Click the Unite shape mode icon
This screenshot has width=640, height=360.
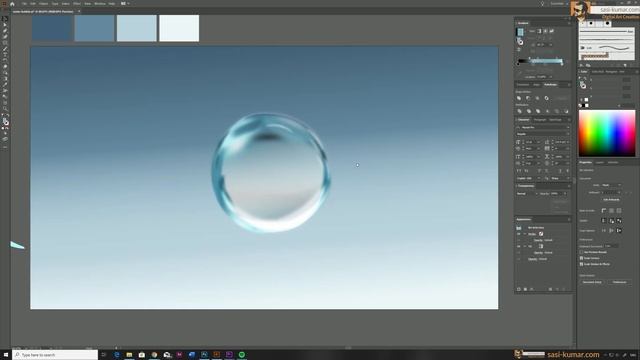(519, 98)
